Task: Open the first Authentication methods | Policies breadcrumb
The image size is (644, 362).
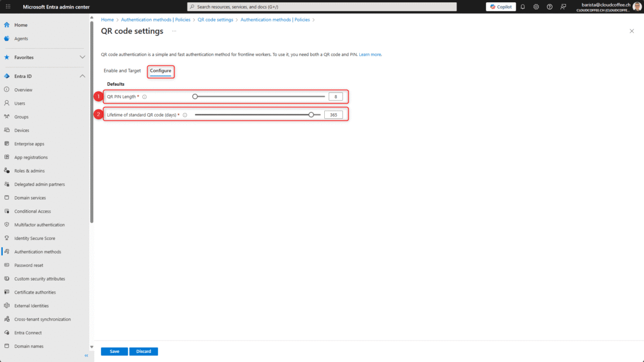Action: (x=156, y=20)
